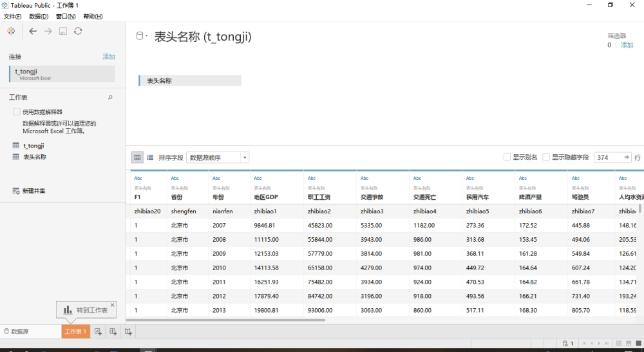Change Abc data type of 交通死亡 column
Screen dimensions: 644x352
417,179
